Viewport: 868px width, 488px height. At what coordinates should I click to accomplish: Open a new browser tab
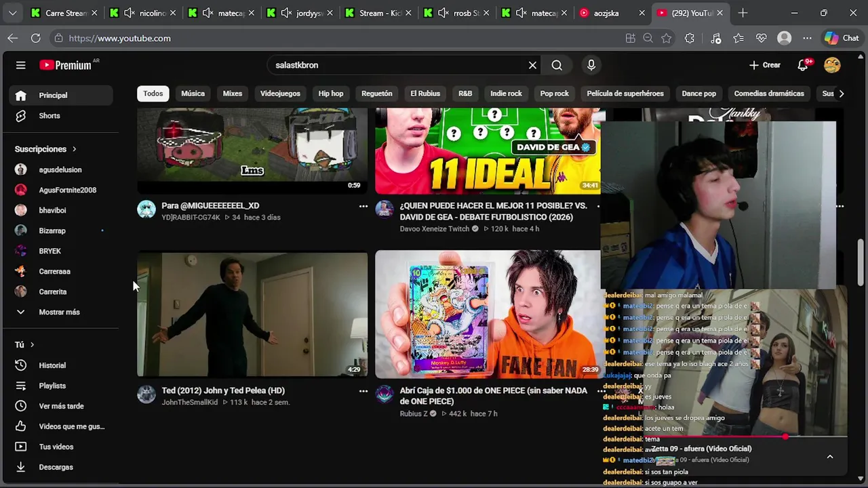click(743, 13)
